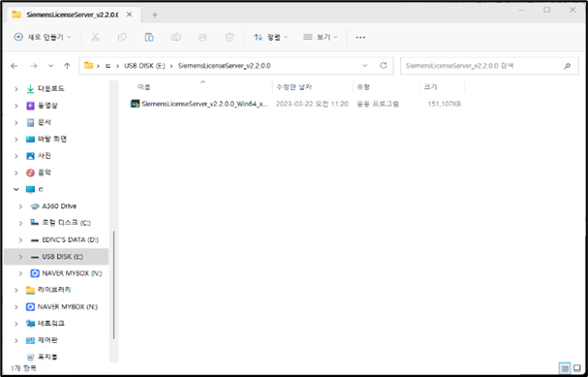
Task: Expand the 다운로드 tree node
Action: (x=16, y=89)
